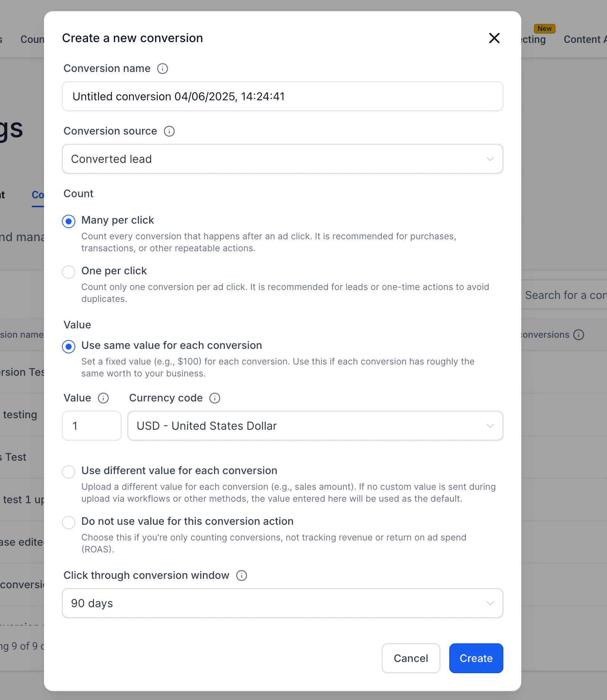Open the Conversion name info tooltip icon
607x700 pixels.
pos(163,69)
